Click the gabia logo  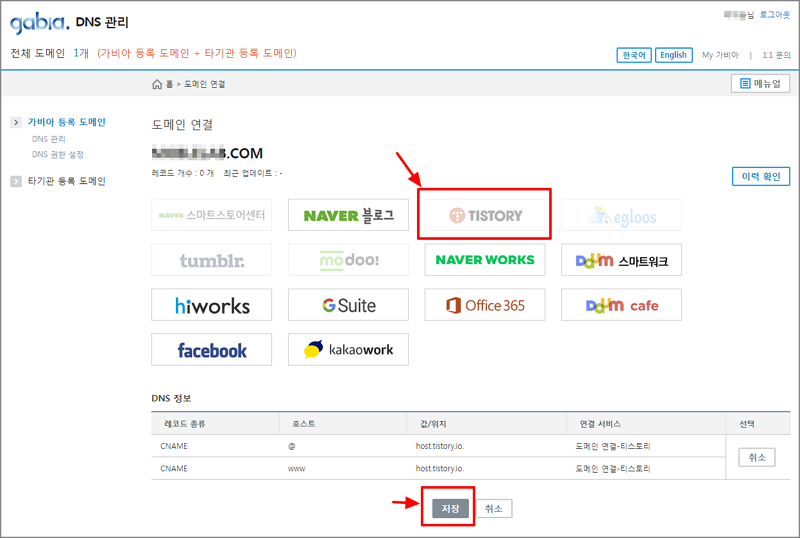pyautogui.click(x=39, y=22)
